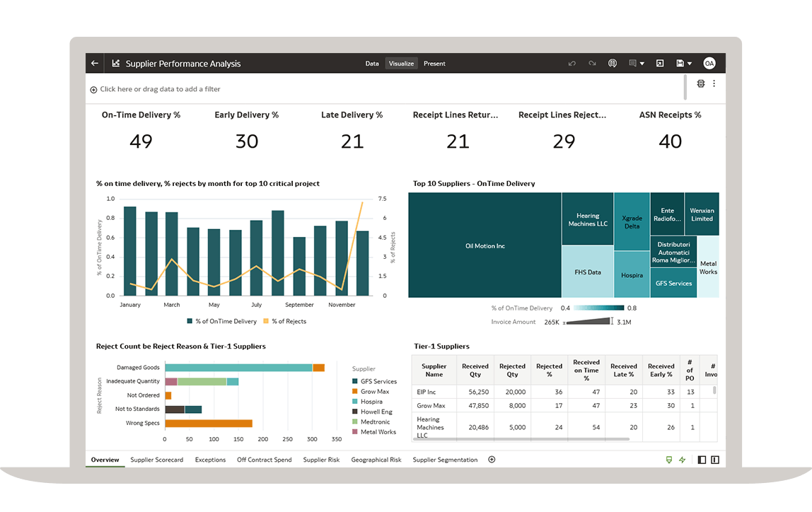Open the filter bar three-dot menu

tap(714, 83)
